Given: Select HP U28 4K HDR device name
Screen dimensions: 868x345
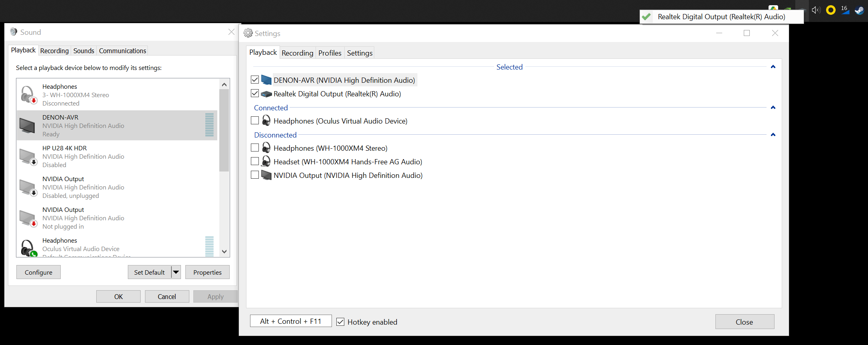Looking at the screenshot, I should (x=65, y=148).
